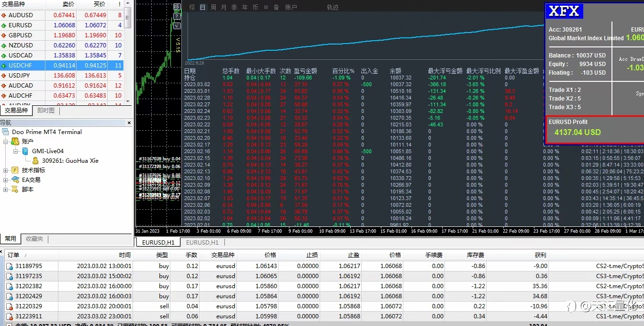
Task: Switch to the 即时图 tick chart tab
Action: (x=46, y=111)
